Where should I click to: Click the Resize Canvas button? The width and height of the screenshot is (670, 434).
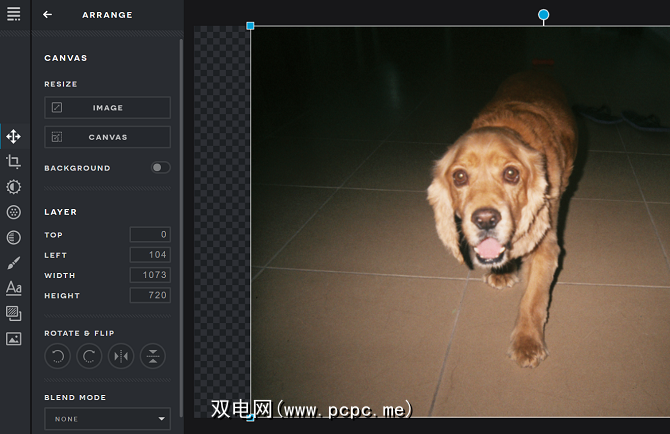point(107,137)
